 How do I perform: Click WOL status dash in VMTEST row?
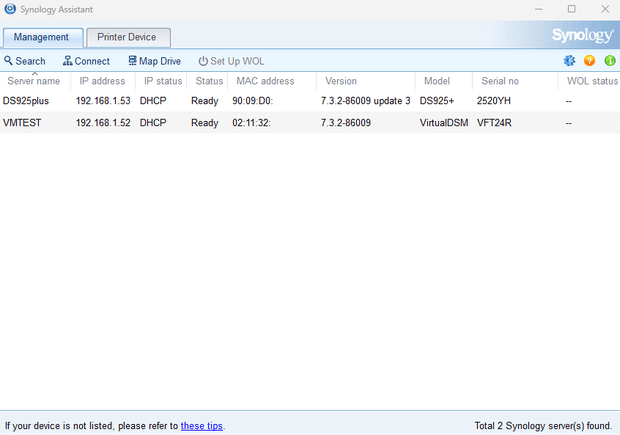569,123
